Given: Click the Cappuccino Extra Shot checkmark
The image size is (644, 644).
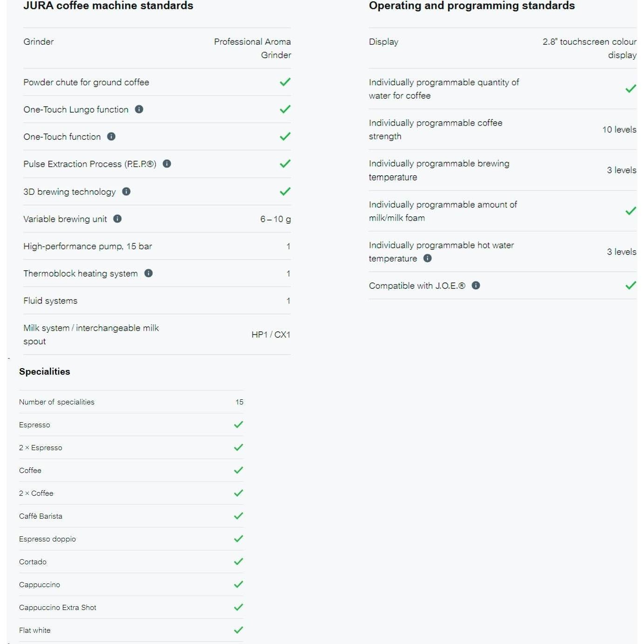Looking at the screenshot, I should point(239,607).
